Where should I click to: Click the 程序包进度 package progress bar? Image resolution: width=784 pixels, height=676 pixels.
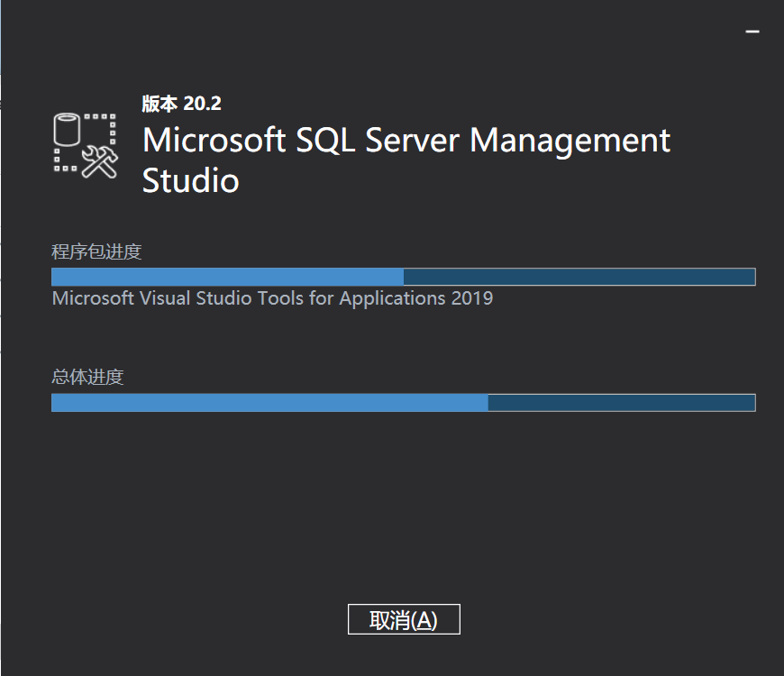click(403, 276)
